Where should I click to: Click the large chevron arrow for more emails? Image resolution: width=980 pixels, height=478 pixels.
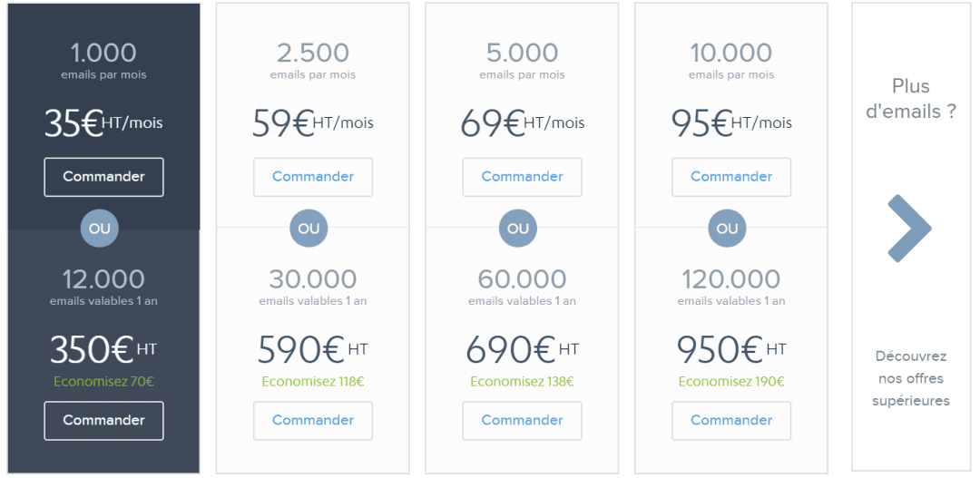909,229
